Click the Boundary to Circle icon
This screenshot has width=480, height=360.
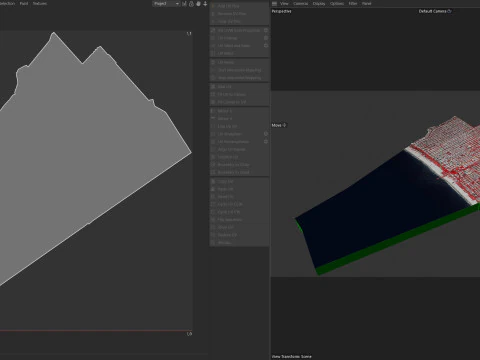pyautogui.click(x=213, y=165)
